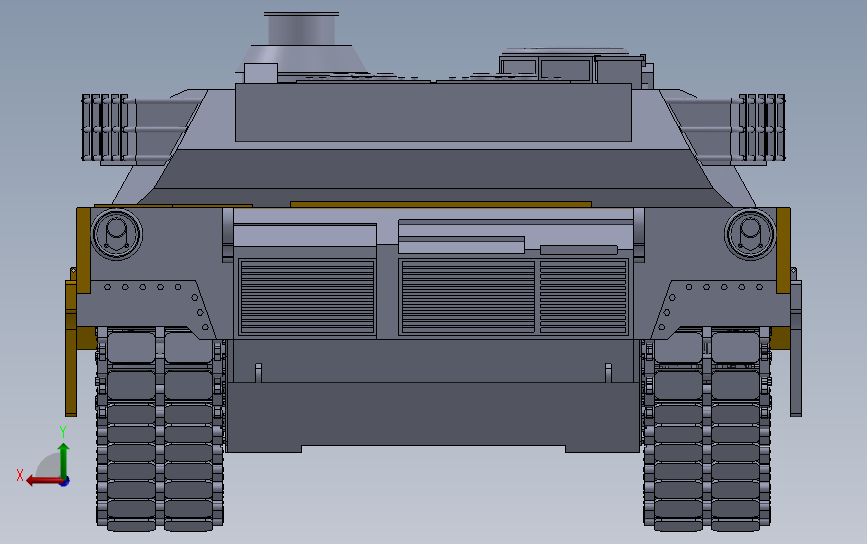The height and width of the screenshot is (544, 867).
Task: Click the blue Z axis dot of the triad
Action: coord(65,482)
